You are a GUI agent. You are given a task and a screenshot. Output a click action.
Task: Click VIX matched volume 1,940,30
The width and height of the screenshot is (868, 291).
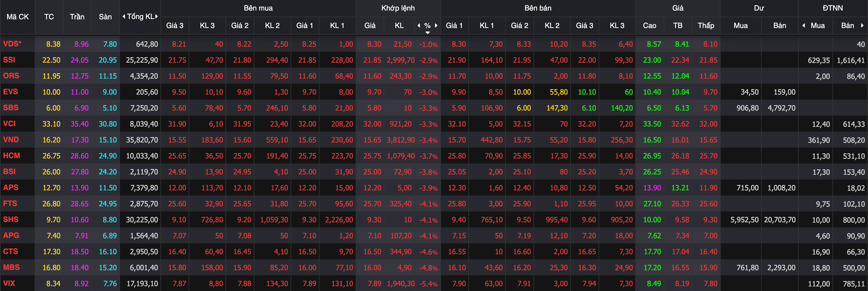pos(401,284)
